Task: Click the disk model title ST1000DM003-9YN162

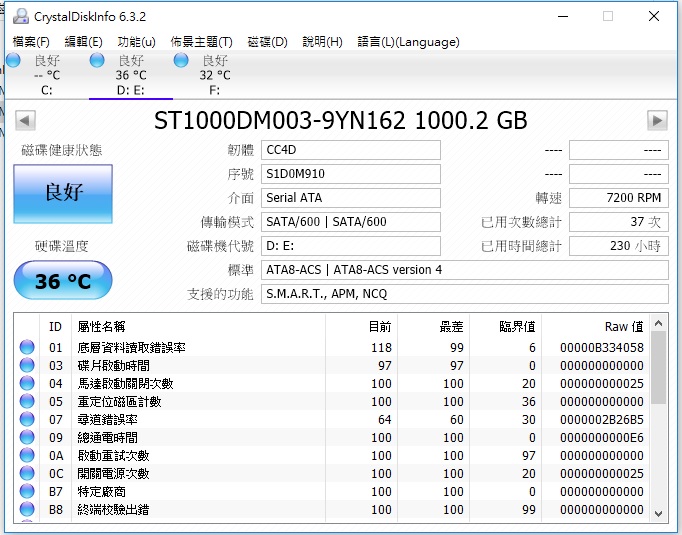Action: tap(280, 120)
